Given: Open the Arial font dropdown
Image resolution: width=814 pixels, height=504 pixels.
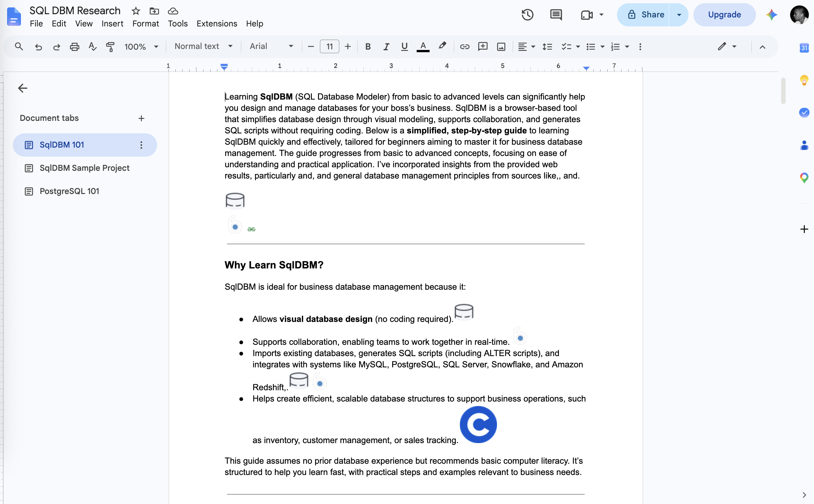Looking at the screenshot, I should (x=271, y=46).
